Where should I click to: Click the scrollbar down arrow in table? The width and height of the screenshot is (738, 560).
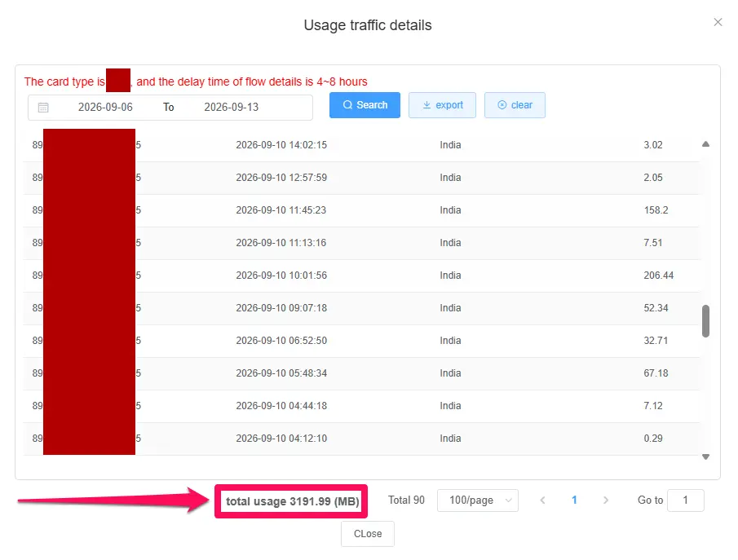705,456
